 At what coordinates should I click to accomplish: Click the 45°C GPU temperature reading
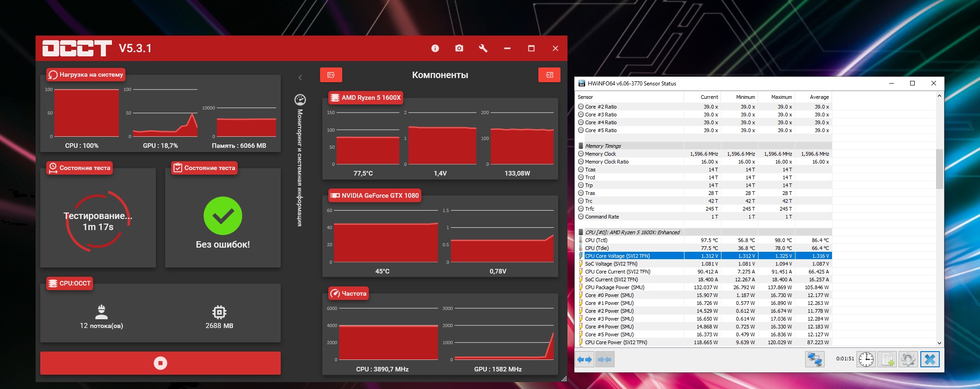coord(382,271)
